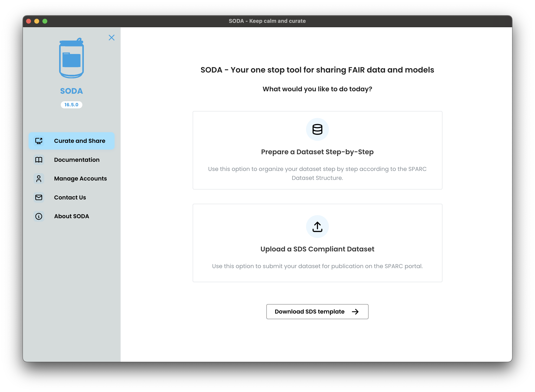Click the arrow on the Download SDS template button

tap(355, 312)
